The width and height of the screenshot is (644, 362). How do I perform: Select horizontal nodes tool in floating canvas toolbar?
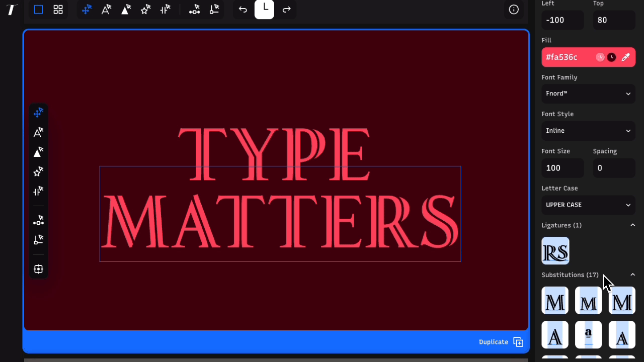pyautogui.click(x=38, y=220)
